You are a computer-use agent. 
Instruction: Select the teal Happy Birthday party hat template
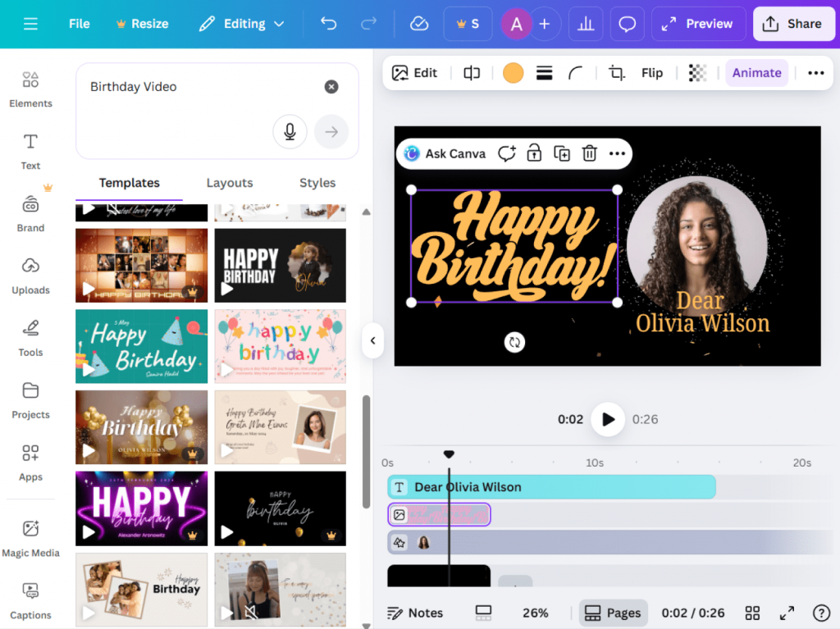tap(141, 346)
